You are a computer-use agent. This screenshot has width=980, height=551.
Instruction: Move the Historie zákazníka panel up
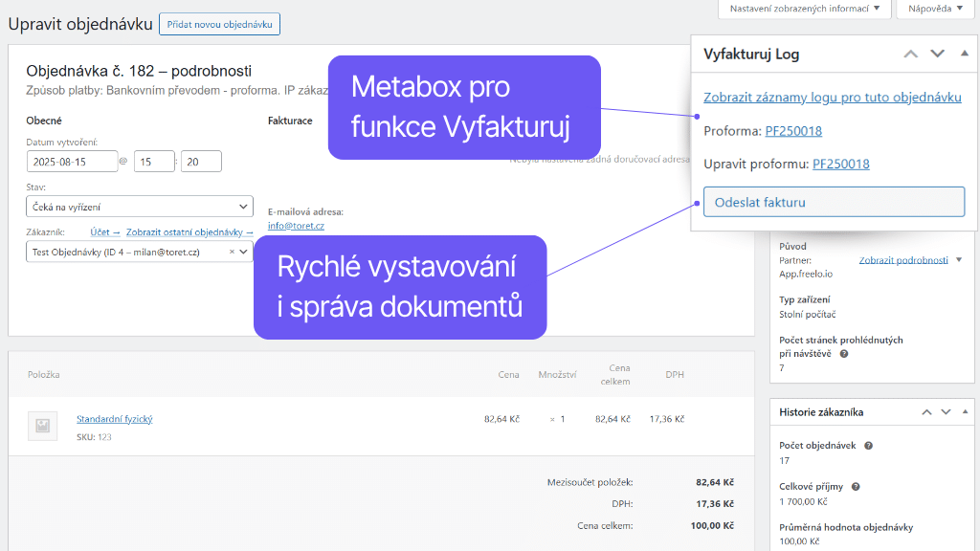pos(927,412)
